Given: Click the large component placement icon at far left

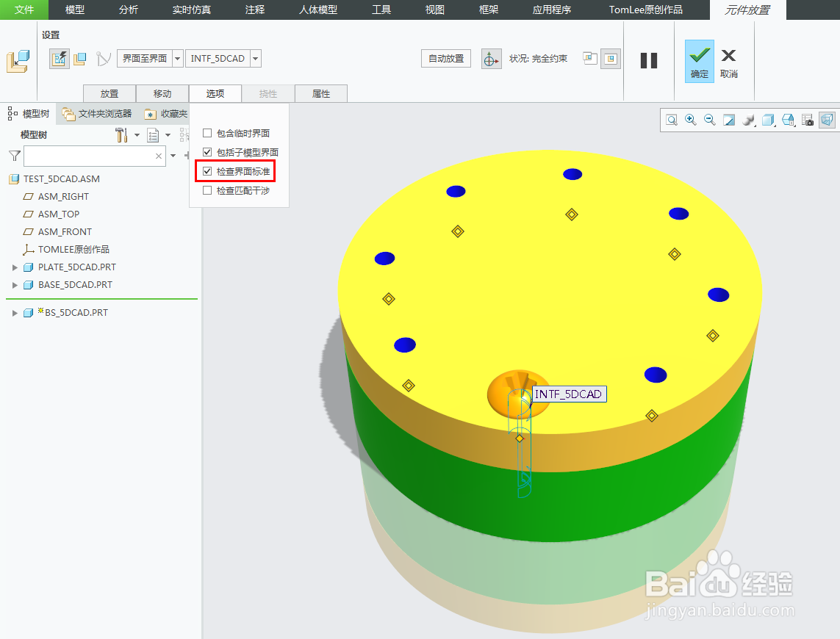Looking at the screenshot, I should [x=18, y=61].
